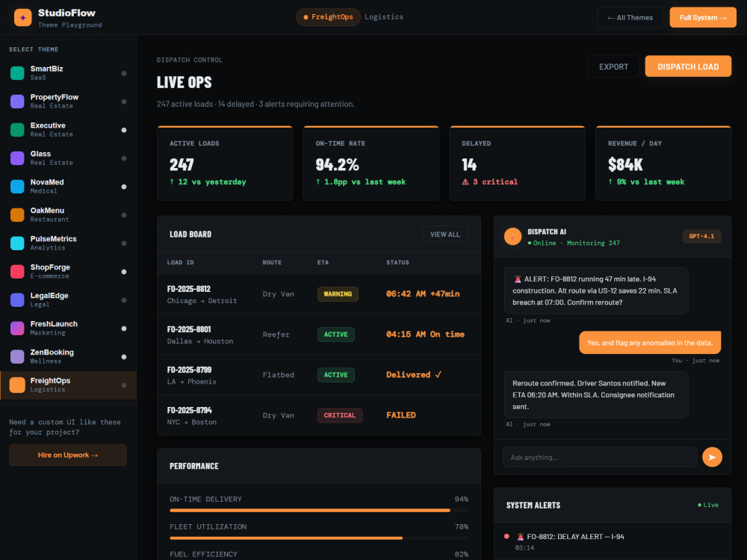Follow the Hire on Upwork link
This screenshot has width=747, height=560.
pos(68,455)
